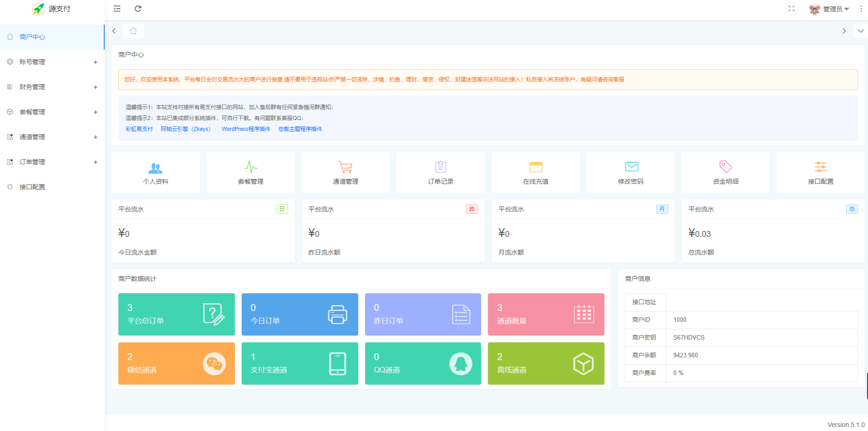This screenshot has width=868, height=431.
Task: Open the vertical three-dot more menu
Action: [x=861, y=9]
